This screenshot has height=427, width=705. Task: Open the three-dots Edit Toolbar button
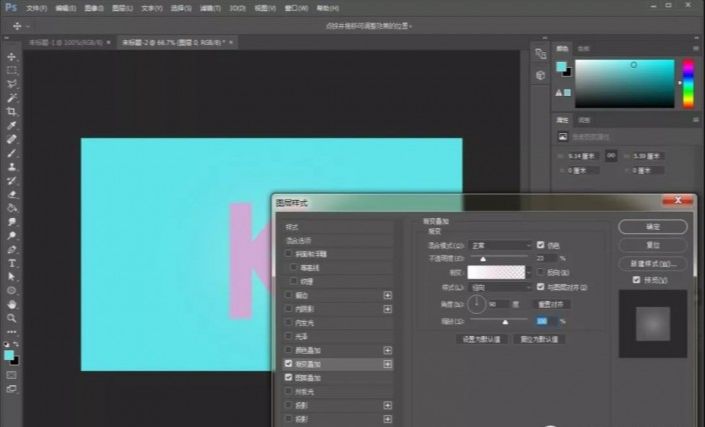tap(12, 332)
